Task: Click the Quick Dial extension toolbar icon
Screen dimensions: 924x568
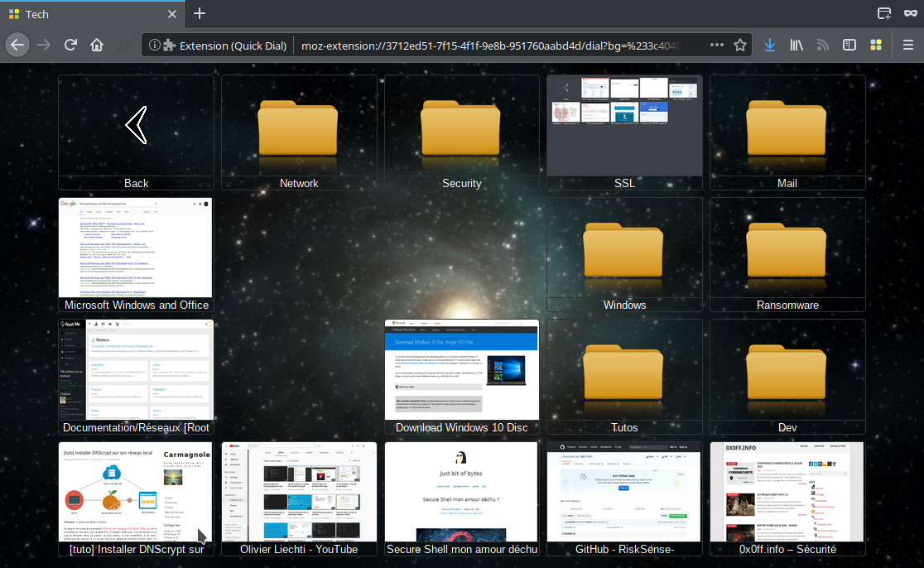Action: tap(875, 45)
